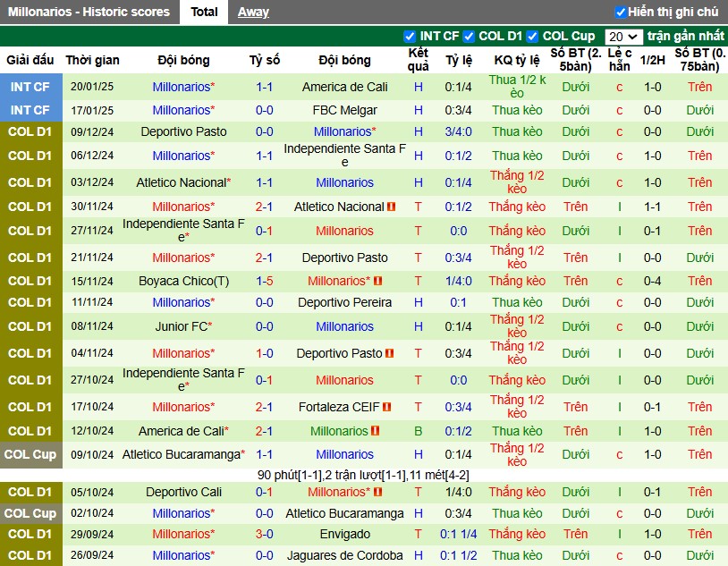
Task: Open the Away tab
Action: pos(253,13)
